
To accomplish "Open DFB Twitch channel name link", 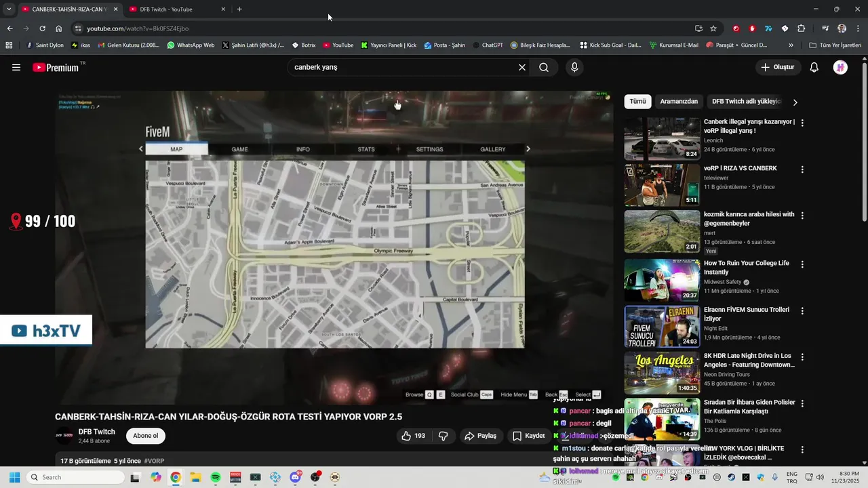I will (96, 432).
